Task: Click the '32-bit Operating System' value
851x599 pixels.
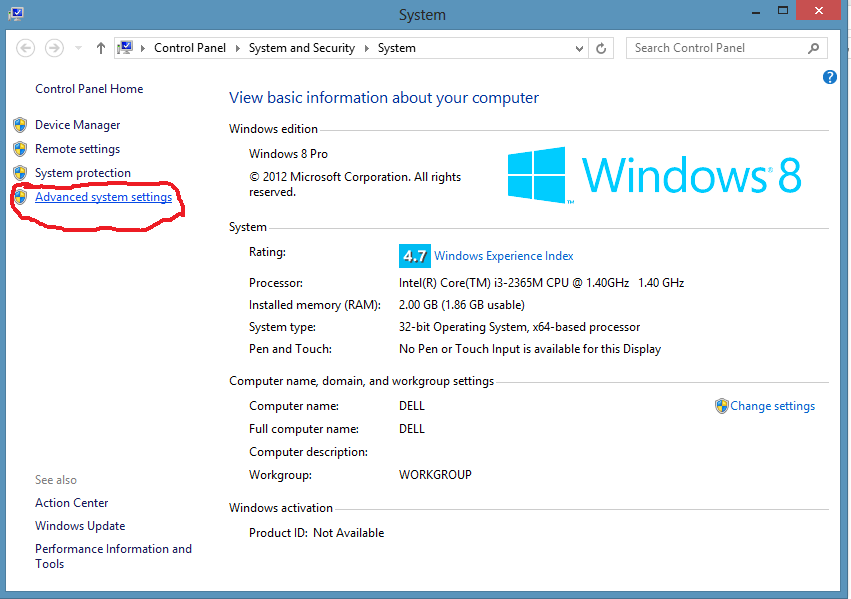Action: click(x=519, y=327)
